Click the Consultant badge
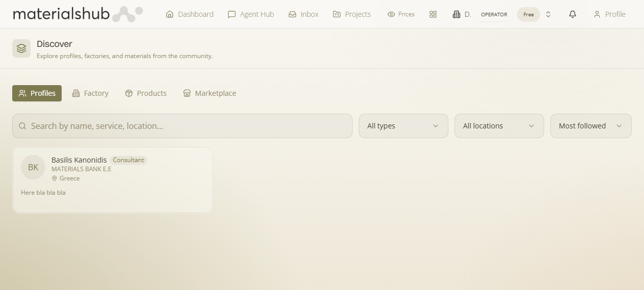This screenshot has width=644, height=290. (x=128, y=160)
